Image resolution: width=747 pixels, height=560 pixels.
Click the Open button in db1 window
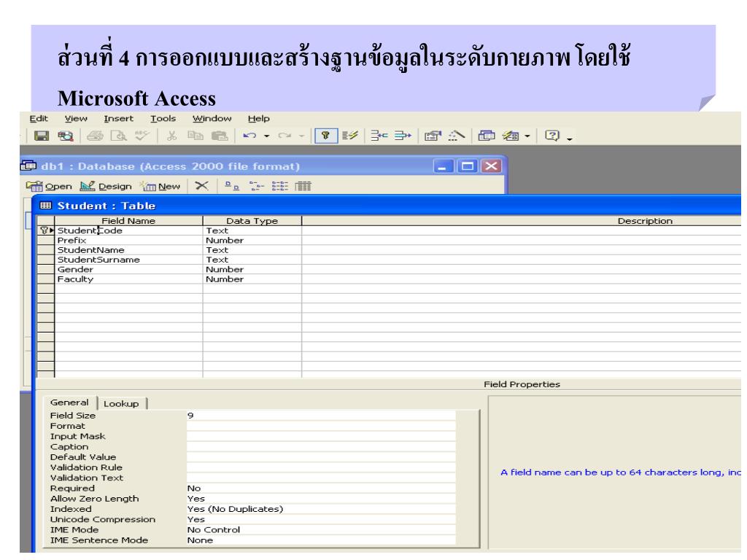[49, 186]
